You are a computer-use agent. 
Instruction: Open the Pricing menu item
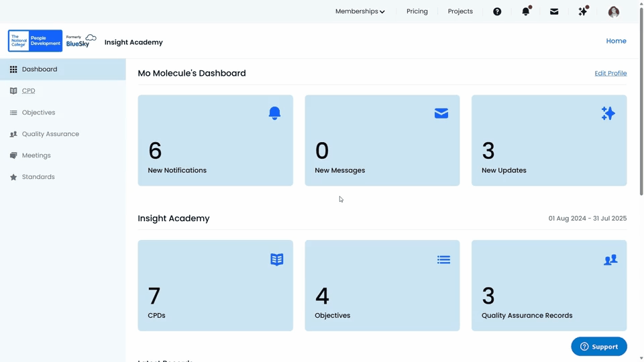(417, 11)
